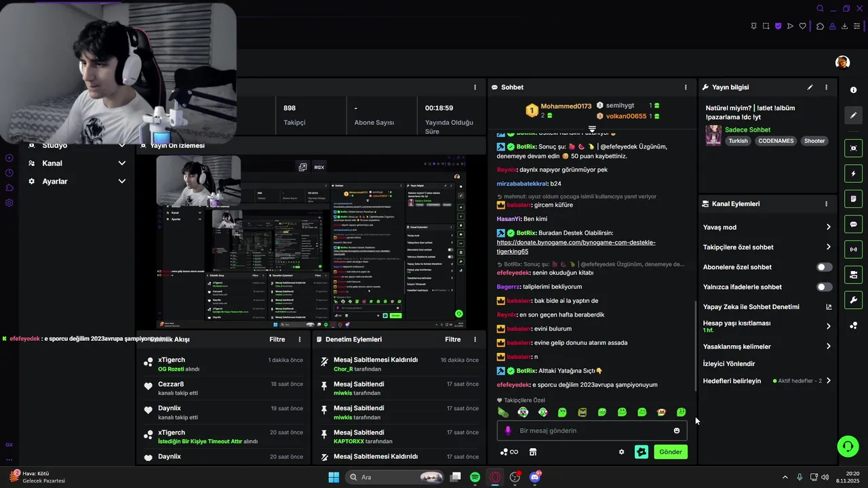Click the first green emote in emote row

[x=502, y=412]
